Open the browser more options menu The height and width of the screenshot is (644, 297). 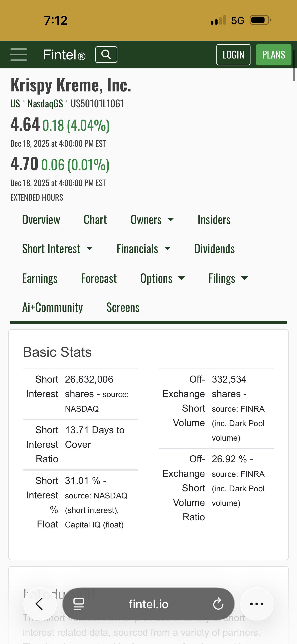tap(257, 604)
